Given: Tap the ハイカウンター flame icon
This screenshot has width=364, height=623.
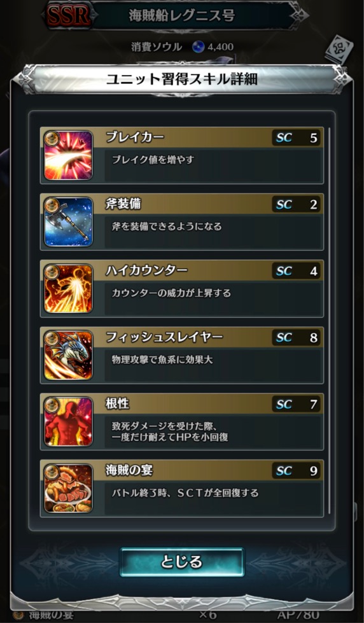Looking at the screenshot, I should 68,288.
